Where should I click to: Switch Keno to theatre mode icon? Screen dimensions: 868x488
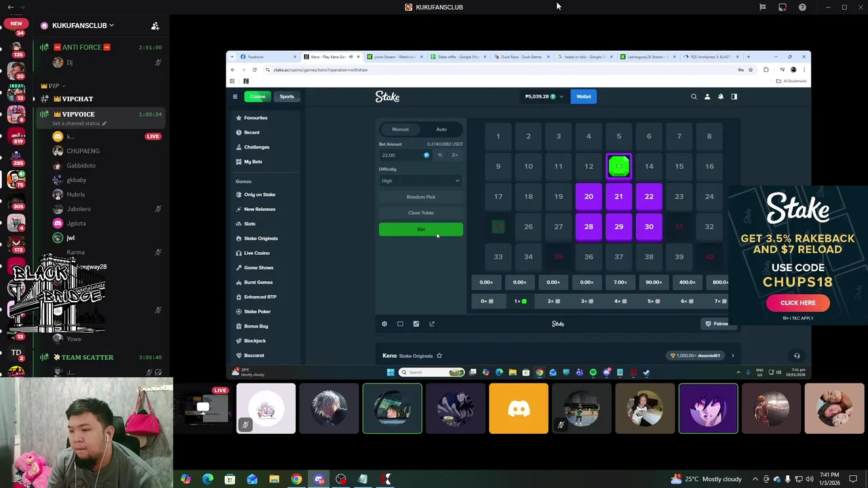[400, 324]
